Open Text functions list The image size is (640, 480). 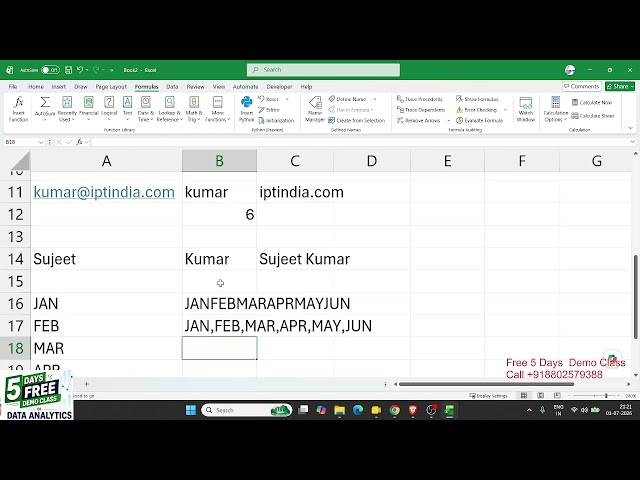click(x=127, y=109)
